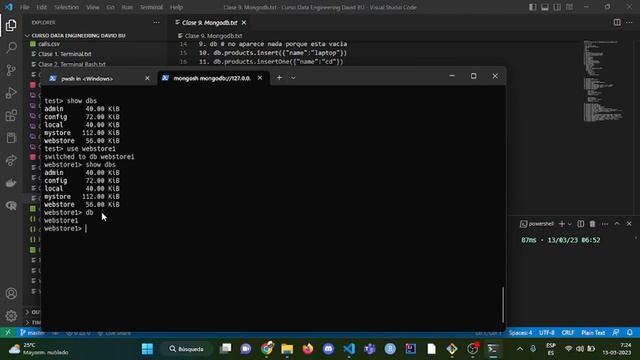Close the Clase 9. Mongodb.txt editor tab
This screenshot has width=640, height=360.
tap(244, 22)
